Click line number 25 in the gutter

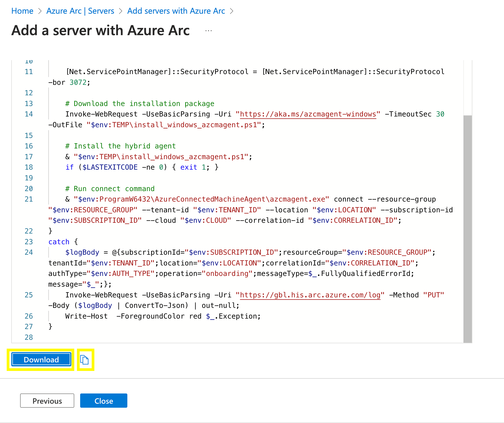tap(29, 295)
